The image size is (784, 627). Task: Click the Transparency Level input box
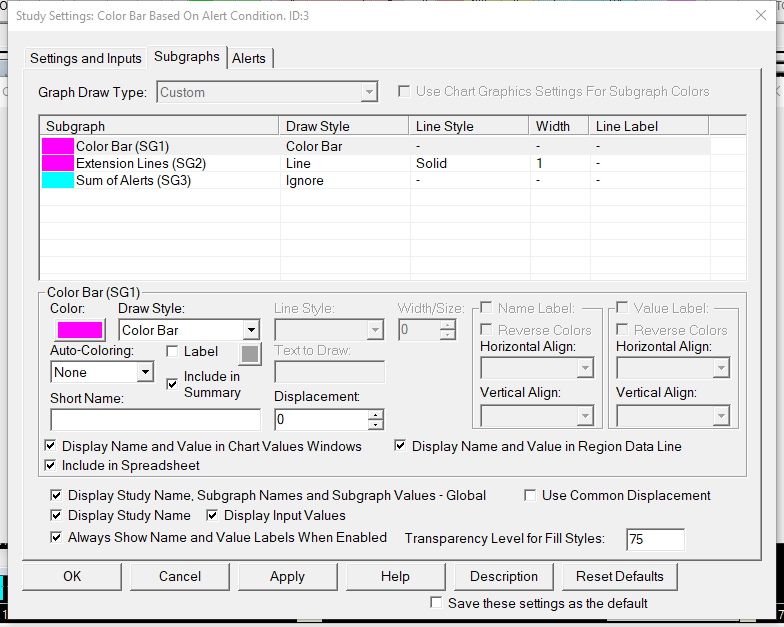pos(655,539)
